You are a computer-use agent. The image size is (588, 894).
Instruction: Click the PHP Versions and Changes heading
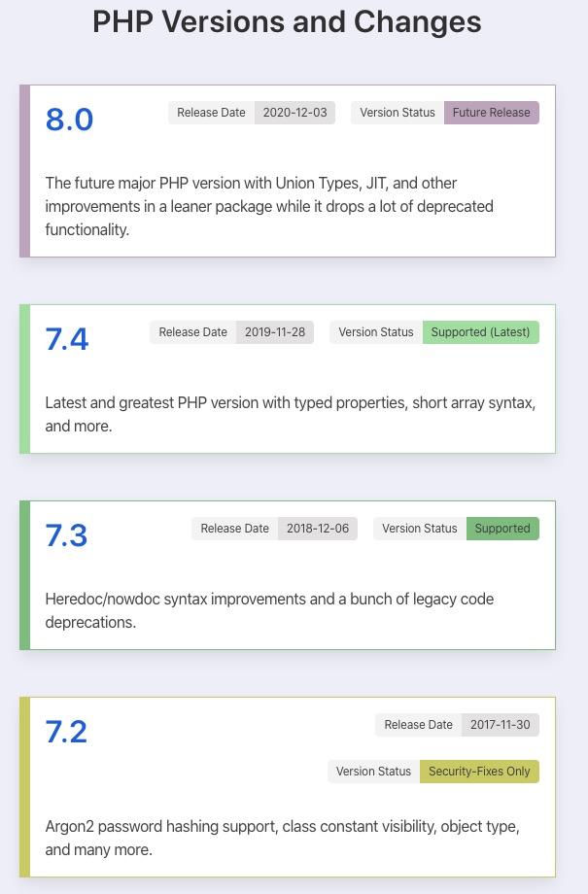point(287,21)
